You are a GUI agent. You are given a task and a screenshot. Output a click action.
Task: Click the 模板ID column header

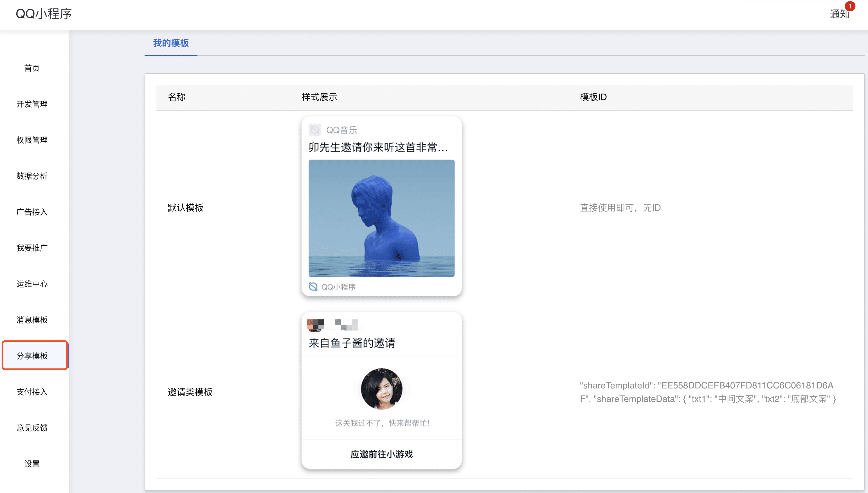pyautogui.click(x=593, y=97)
